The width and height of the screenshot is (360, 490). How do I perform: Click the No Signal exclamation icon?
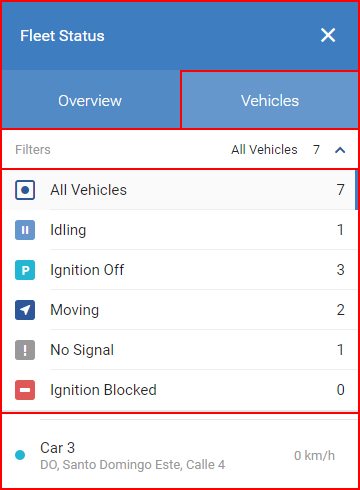[x=25, y=350]
